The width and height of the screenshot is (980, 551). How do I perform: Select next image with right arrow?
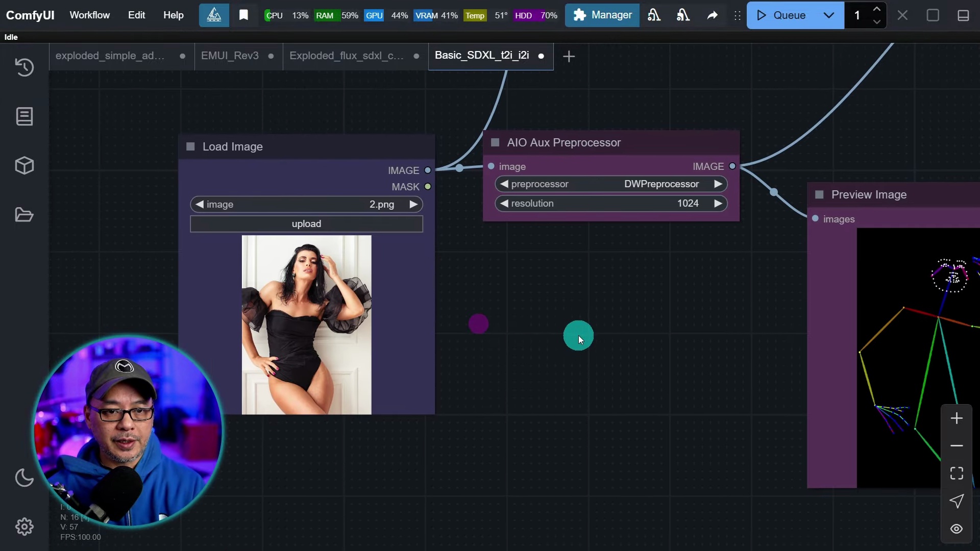[413, 205]
